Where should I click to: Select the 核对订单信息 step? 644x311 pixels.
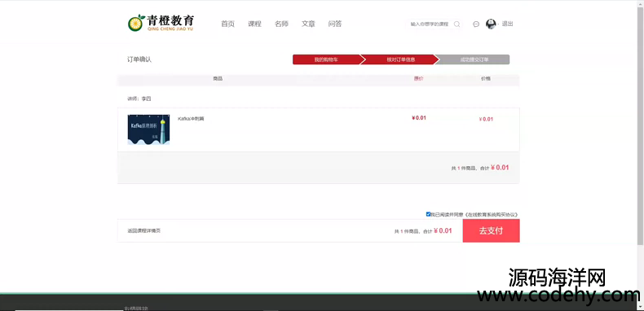pos(400,59)
